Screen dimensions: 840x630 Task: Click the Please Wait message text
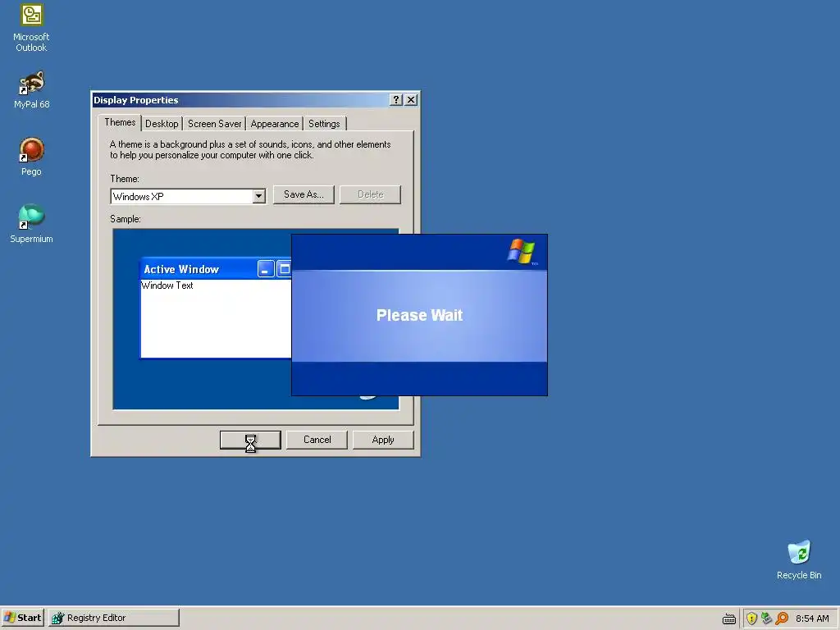[x=419, y=315]
